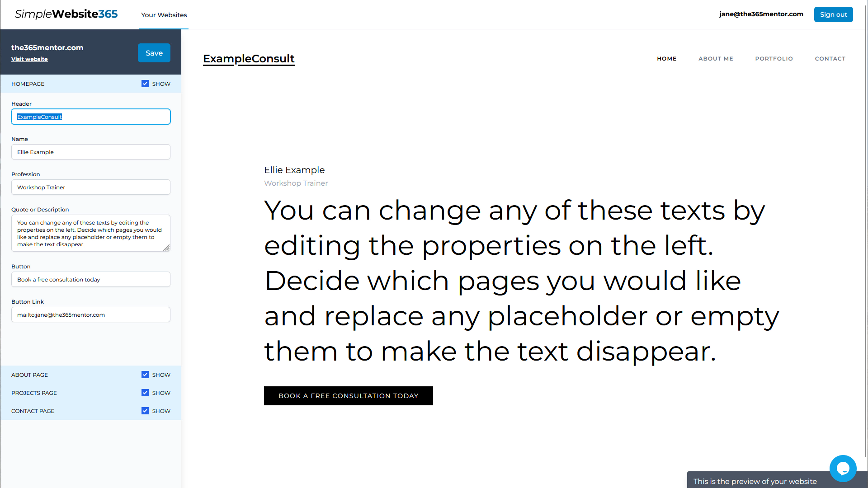
Task: Toggle the ABOUT PAGE show checkbox
Action: pyautogui.click(x=145, y=374)
